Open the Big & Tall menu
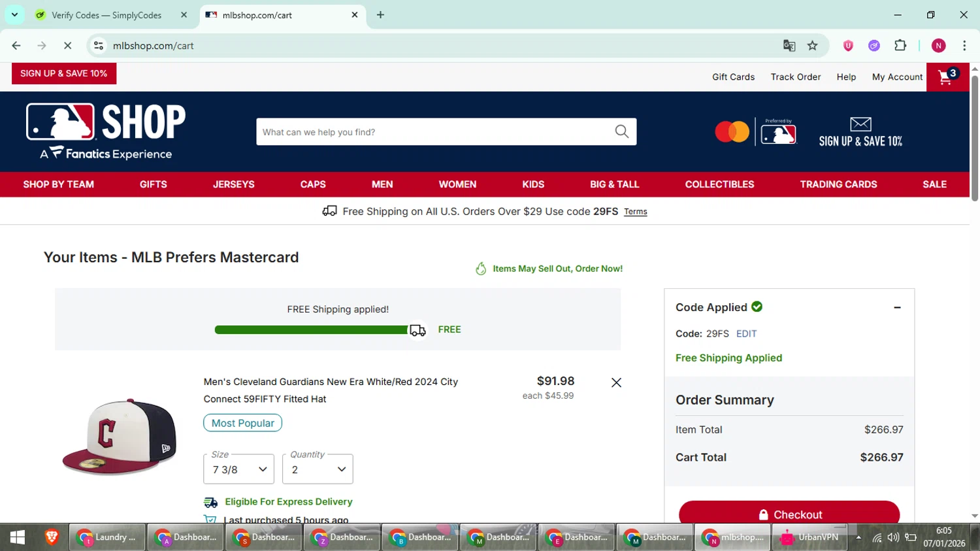 pyautogui.click(x=615, y=184)
